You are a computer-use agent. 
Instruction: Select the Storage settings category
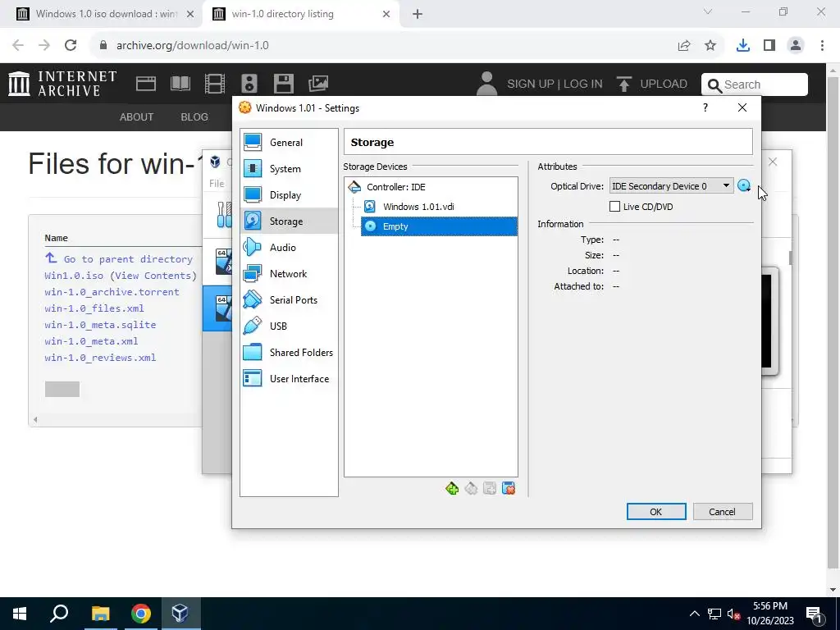(x=289, y=221)
